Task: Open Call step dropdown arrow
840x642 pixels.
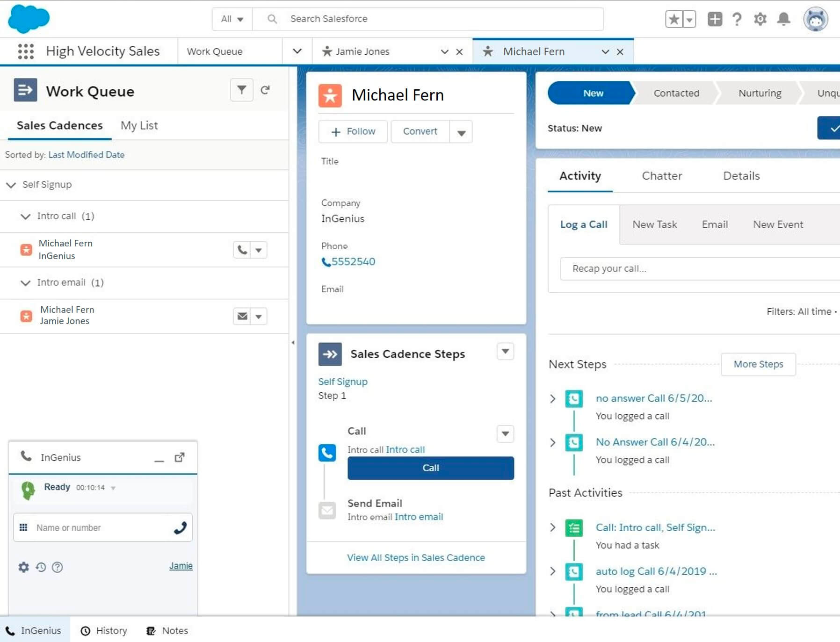Action: tap(505, 433)
